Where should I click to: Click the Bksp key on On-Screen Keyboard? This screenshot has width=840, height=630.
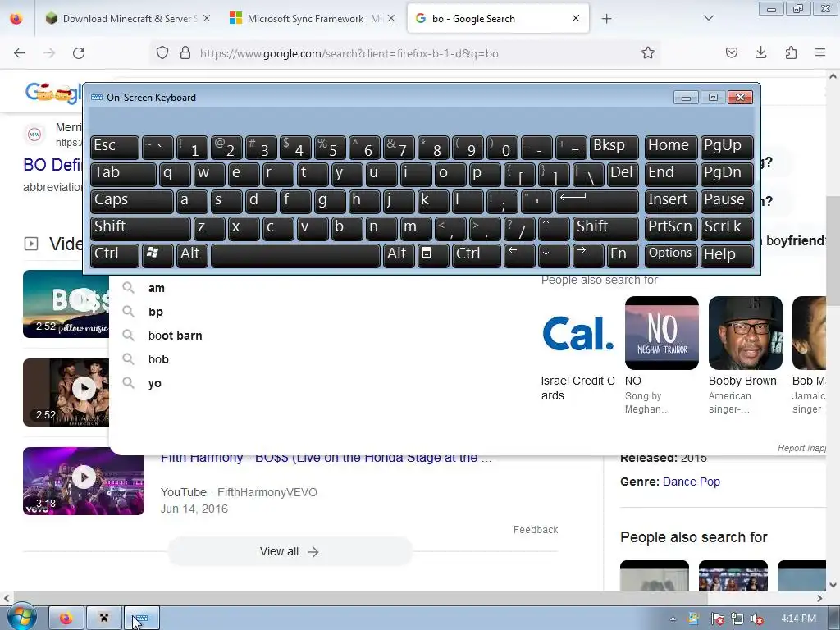click(x=614, y=148)
